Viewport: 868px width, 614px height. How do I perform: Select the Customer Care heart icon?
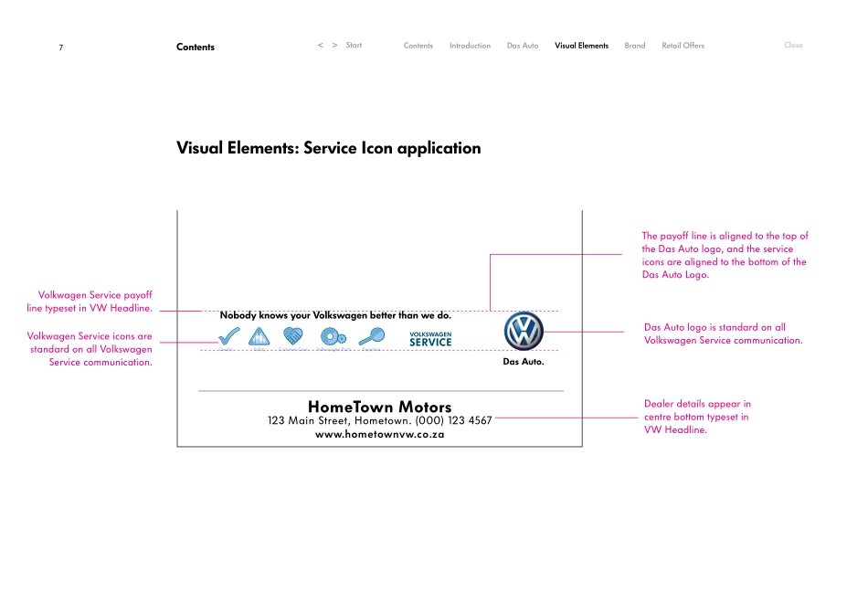click(292, 335)
